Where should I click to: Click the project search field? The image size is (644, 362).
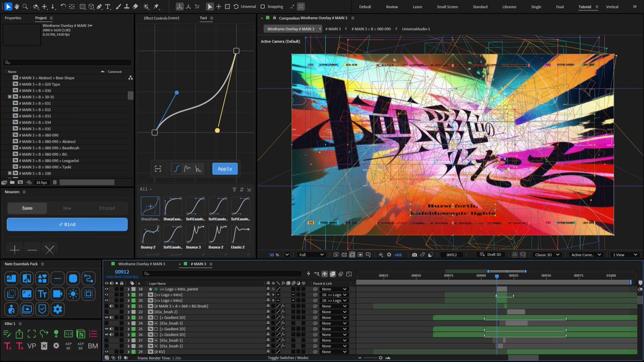tap(67, 63)
